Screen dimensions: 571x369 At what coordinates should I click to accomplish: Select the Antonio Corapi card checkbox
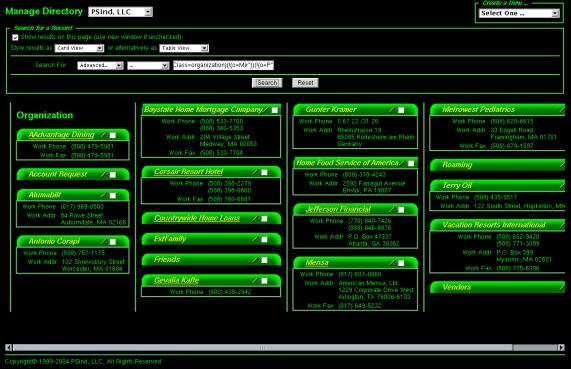coord(113,242)
